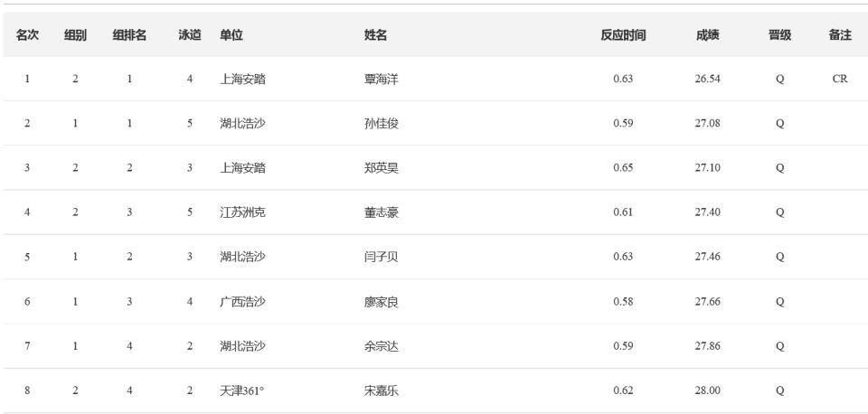
Task: Click the Q qualifier mark for 董志豪
Action: (779, 212)
